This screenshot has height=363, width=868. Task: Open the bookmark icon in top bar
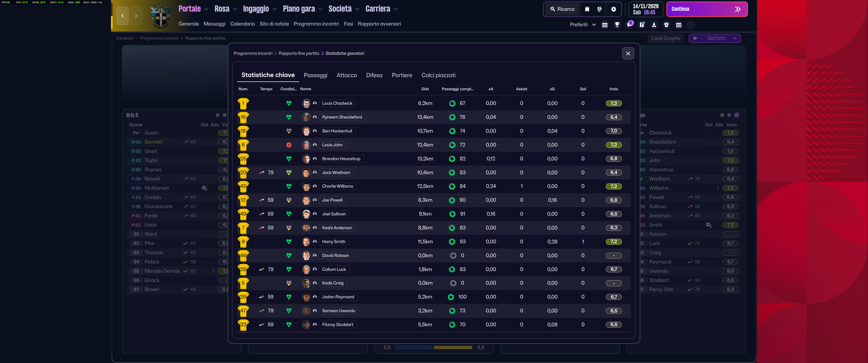point(587,9)
